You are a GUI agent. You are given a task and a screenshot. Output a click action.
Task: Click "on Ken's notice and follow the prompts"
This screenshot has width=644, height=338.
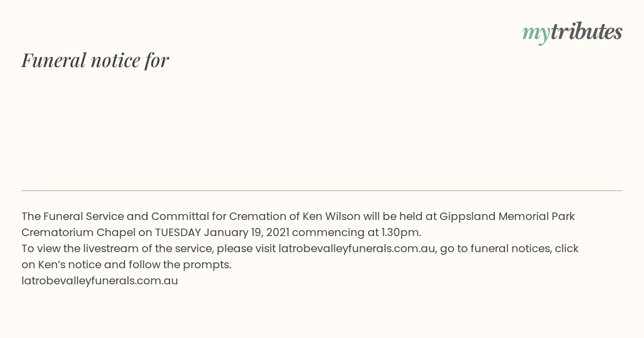click(x=126, y=264)
